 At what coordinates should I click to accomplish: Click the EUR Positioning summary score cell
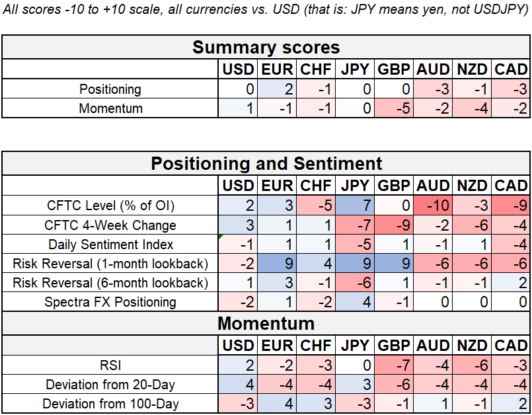click(277, 89)
